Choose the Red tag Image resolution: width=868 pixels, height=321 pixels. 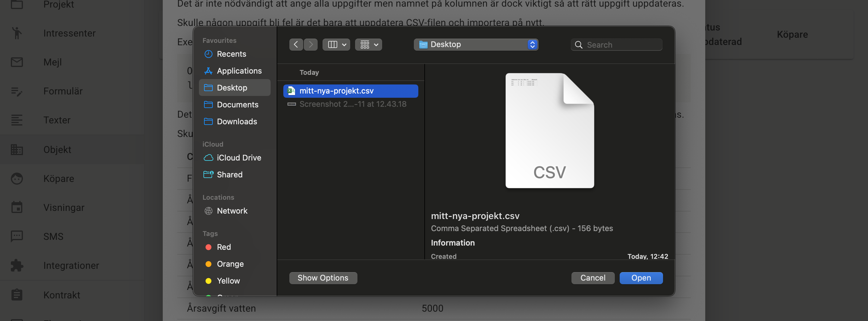[x=223, y=247]
